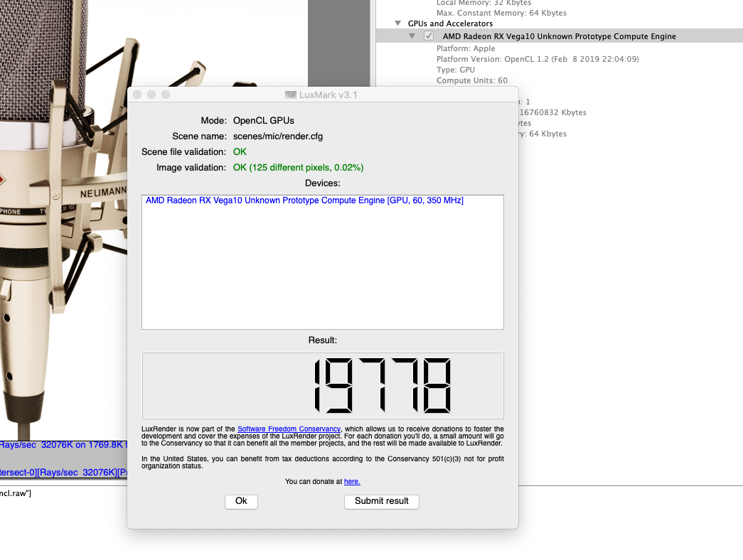This screenshot has height=560, width=743.
Task: Open the Software Freedom Conservancy link
Action: click(289, 429)
